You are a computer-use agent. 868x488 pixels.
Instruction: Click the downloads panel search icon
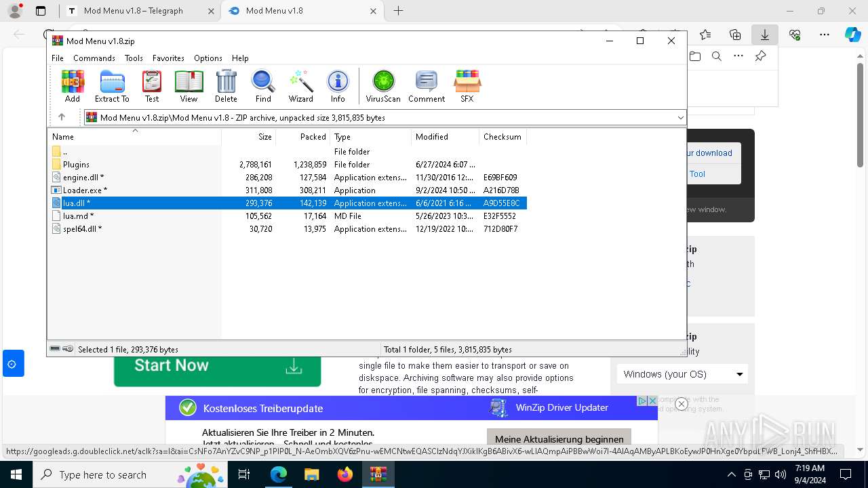[x=717, y=56]
